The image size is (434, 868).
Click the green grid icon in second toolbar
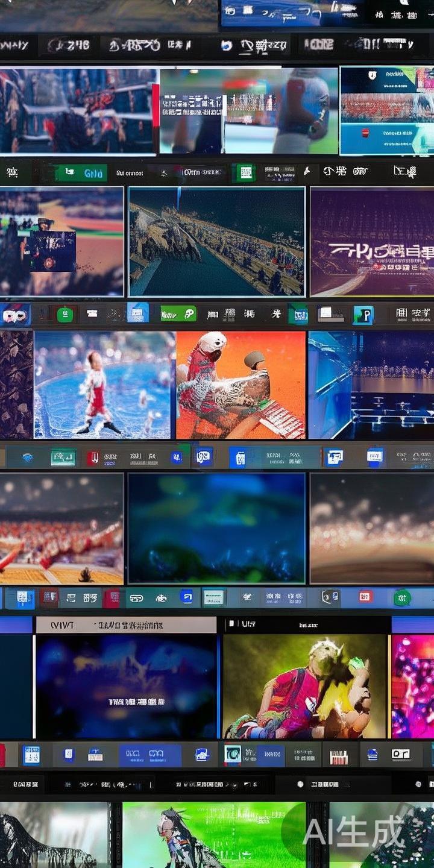point(245,172)
